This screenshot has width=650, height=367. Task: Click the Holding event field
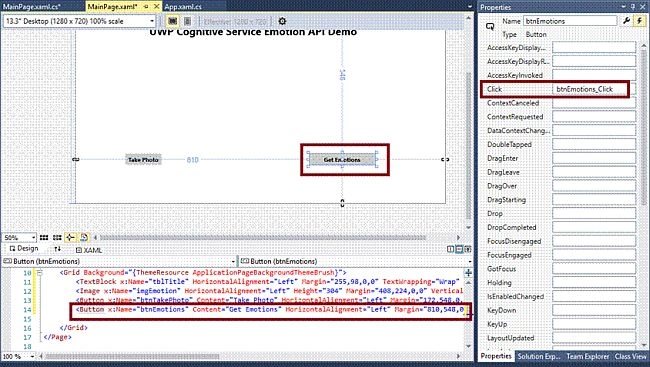pos(594,283)
